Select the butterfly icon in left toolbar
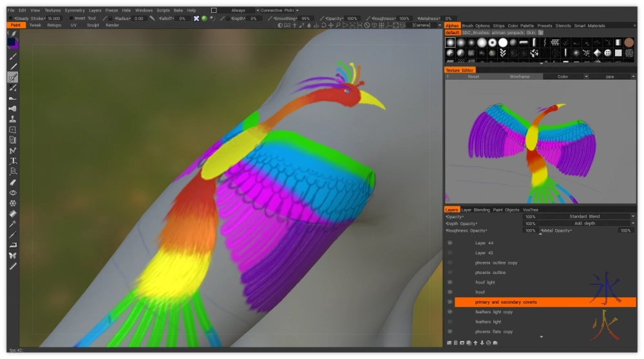 coord(13,255)
